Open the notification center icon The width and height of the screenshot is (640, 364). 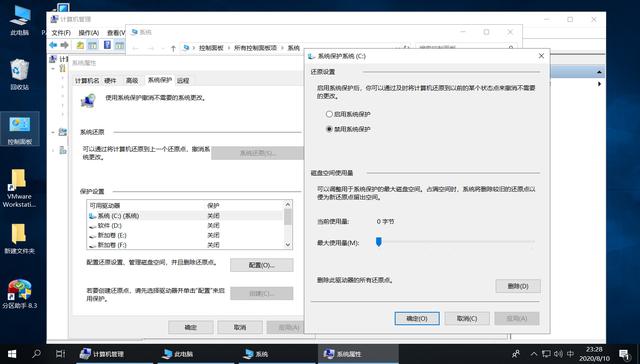(x=624, y=354)
